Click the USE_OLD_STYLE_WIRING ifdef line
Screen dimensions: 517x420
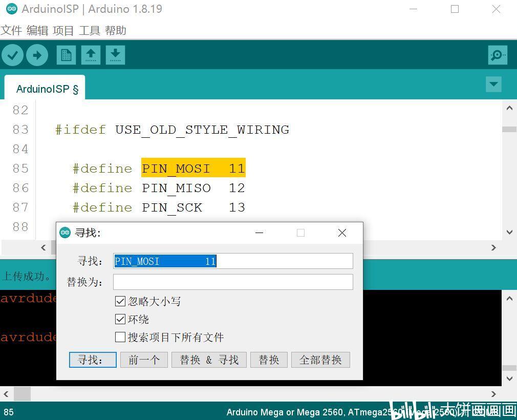[172, 130]
